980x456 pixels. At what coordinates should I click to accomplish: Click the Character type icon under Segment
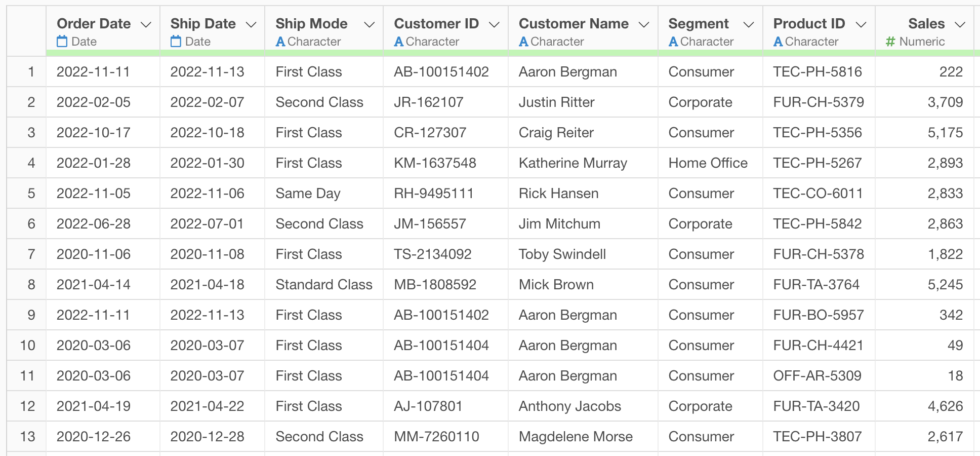(673, 42)
